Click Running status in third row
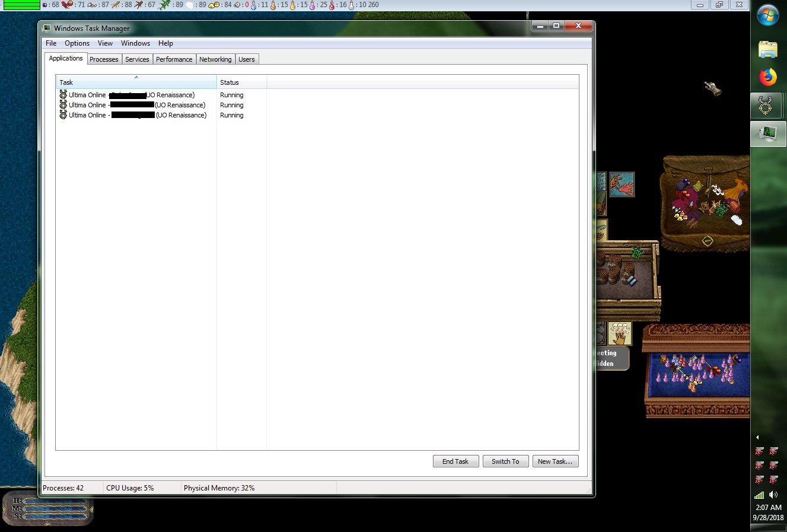The height and width of the screenshot is (532, 787). (232, 115)
